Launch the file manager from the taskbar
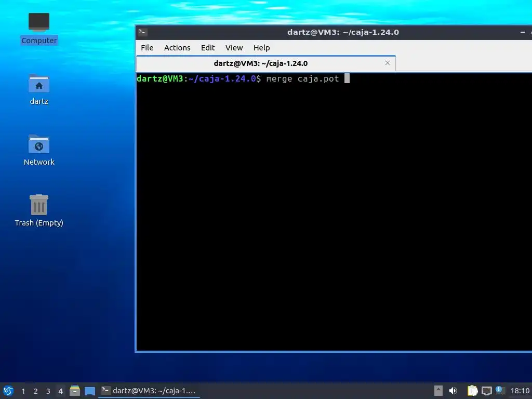This screenshot has height=399, width=532. pyautogui.click(x=75, y=391)
